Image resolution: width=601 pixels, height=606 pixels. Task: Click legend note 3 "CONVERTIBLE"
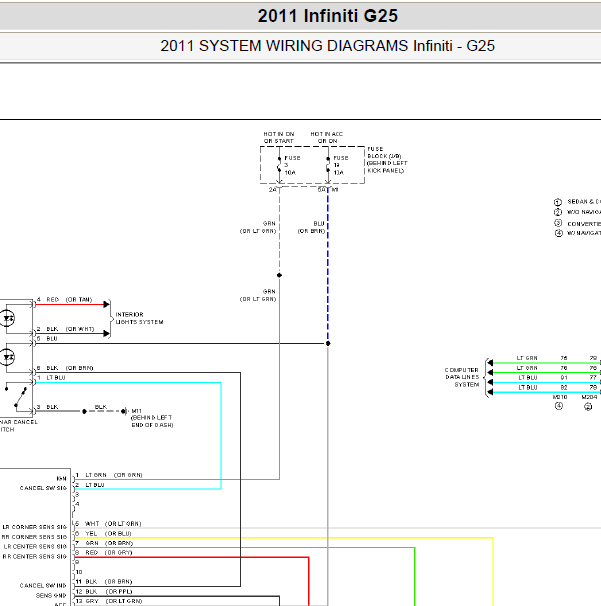click(577, 223)
